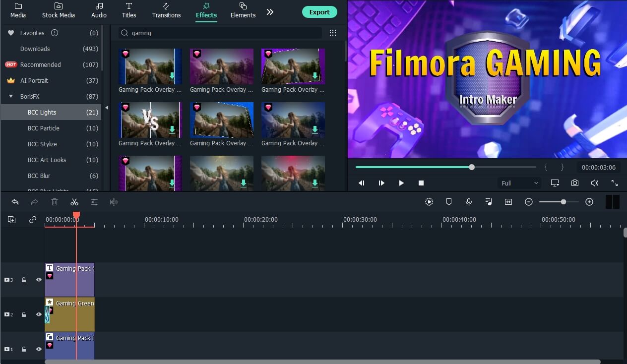Select BCC Blur subcategory
627x364 pixels.
[x=51, y=176]
